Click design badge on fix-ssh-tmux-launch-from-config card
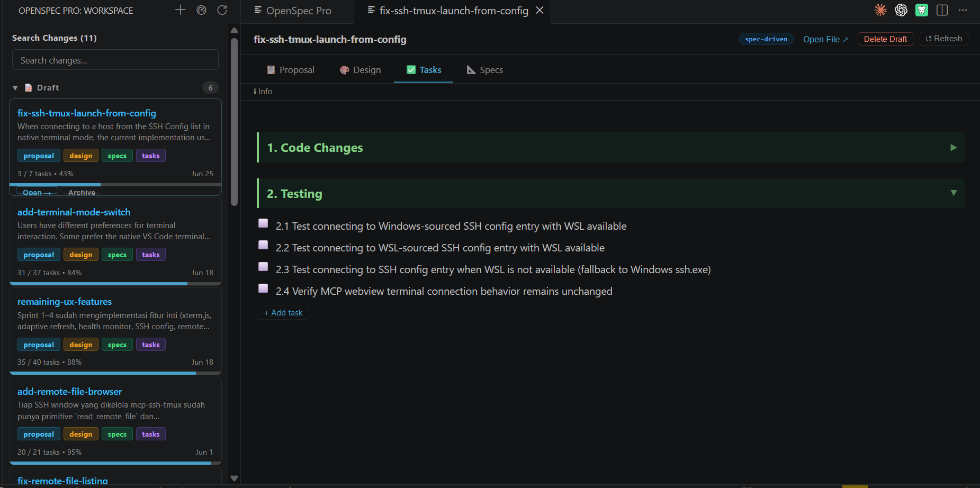Viewport: 980px width, 488px height. click(81, 156)
